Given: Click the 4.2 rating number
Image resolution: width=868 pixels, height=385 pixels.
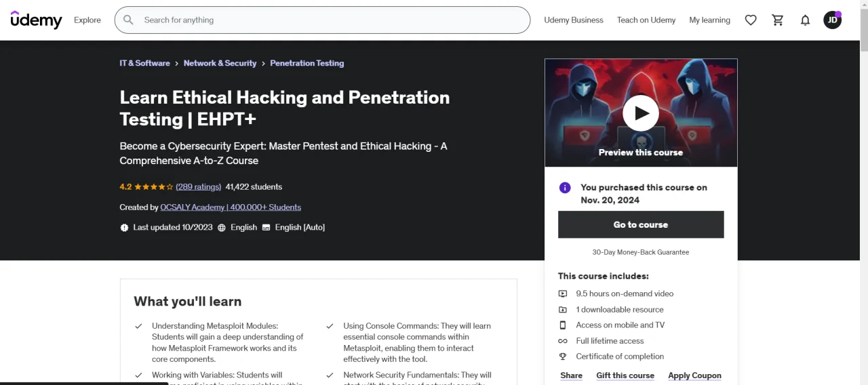Looking at the screenshot, I should (125, 187).
